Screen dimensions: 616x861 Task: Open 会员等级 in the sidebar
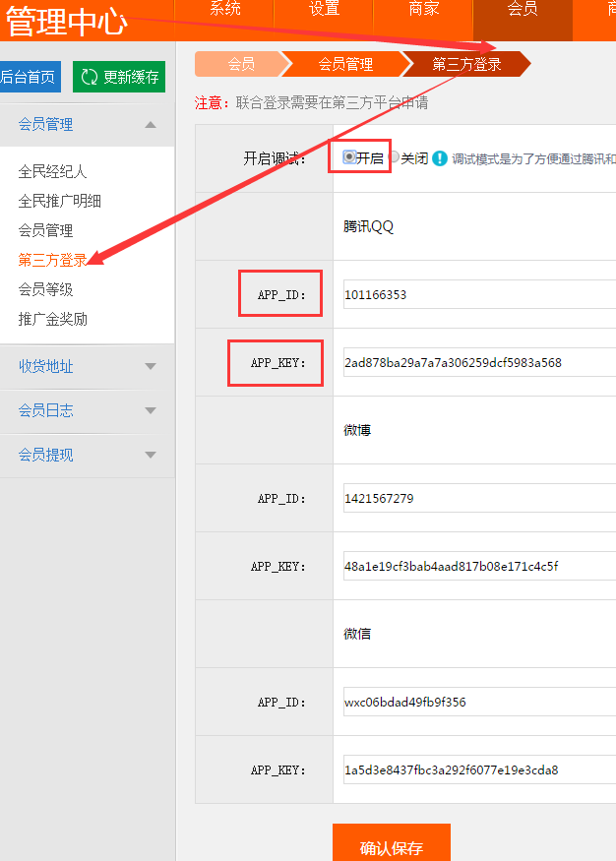tap(45, 290)
